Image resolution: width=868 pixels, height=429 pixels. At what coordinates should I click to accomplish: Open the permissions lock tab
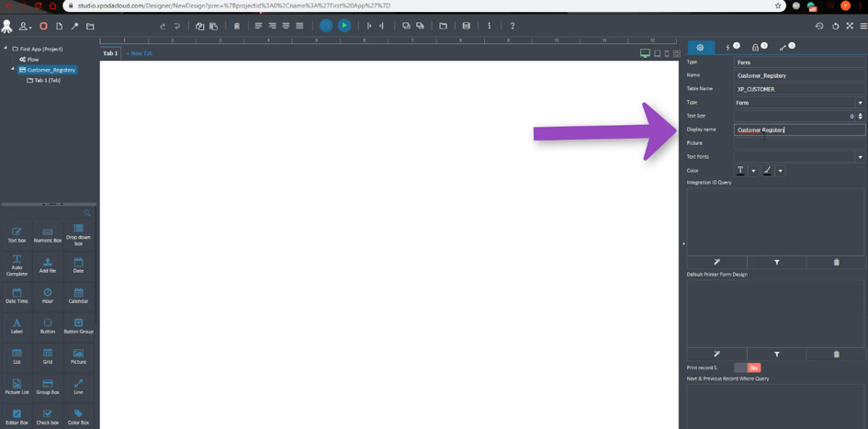pyautogui.click(x=758, y=47)
